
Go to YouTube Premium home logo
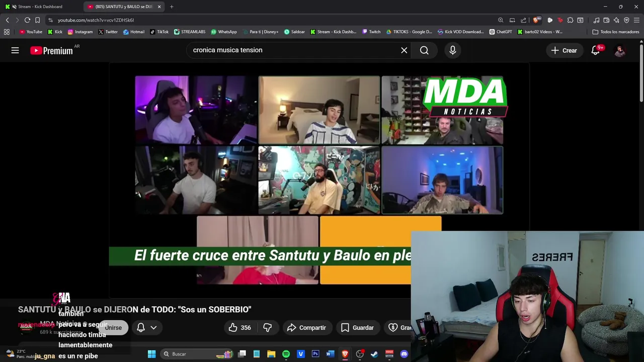[51, 50]
